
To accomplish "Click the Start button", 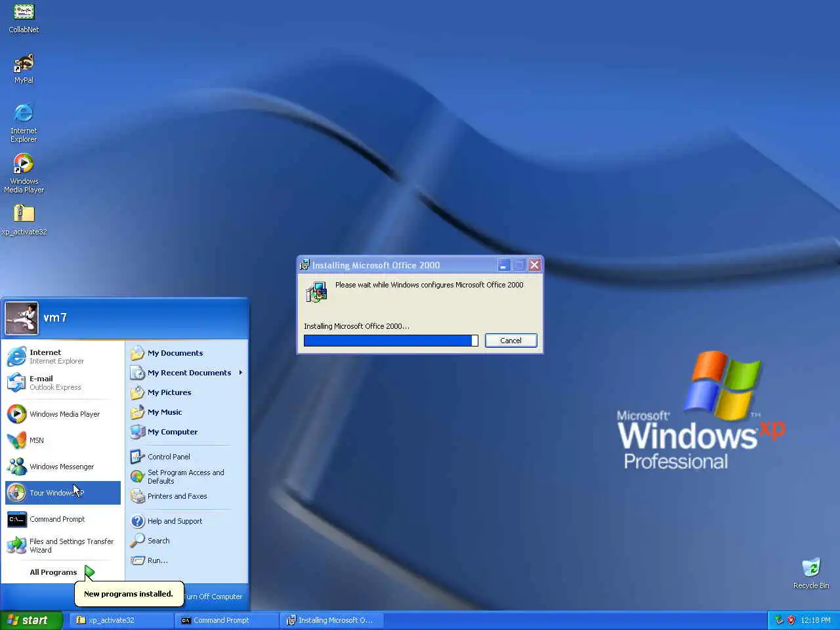I will point(31,620).
